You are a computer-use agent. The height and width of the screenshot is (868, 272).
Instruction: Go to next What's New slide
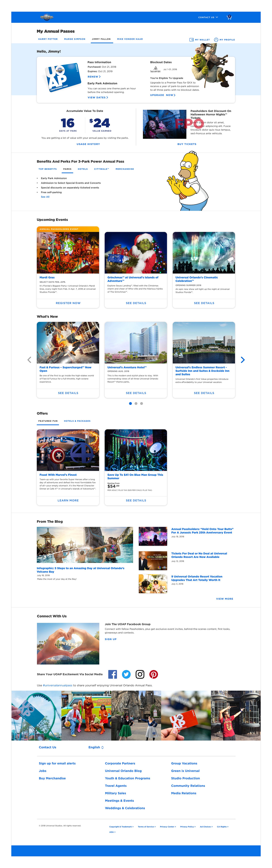point(243,360)
